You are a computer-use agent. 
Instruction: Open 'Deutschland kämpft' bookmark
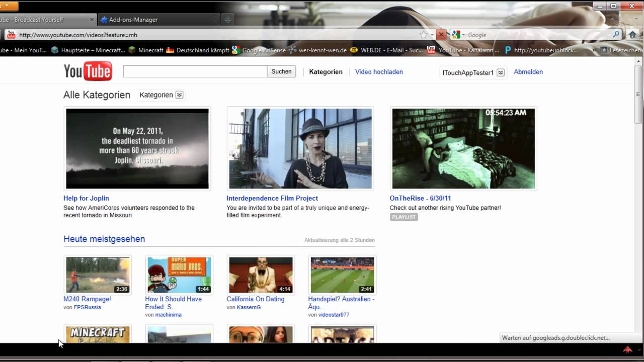[198, 50]
